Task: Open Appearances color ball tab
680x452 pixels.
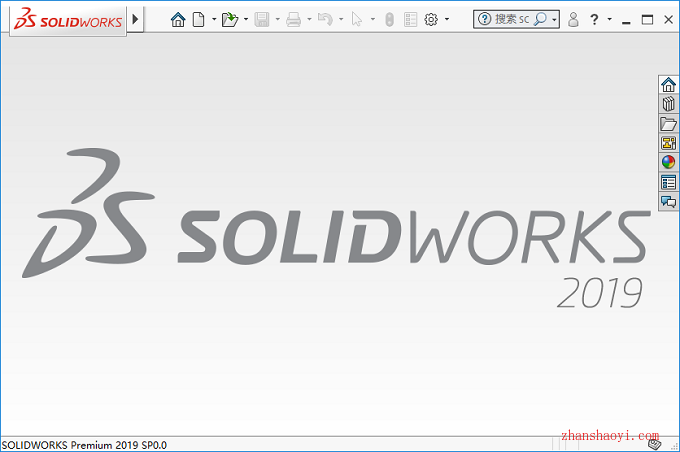Action: point(668,163)
